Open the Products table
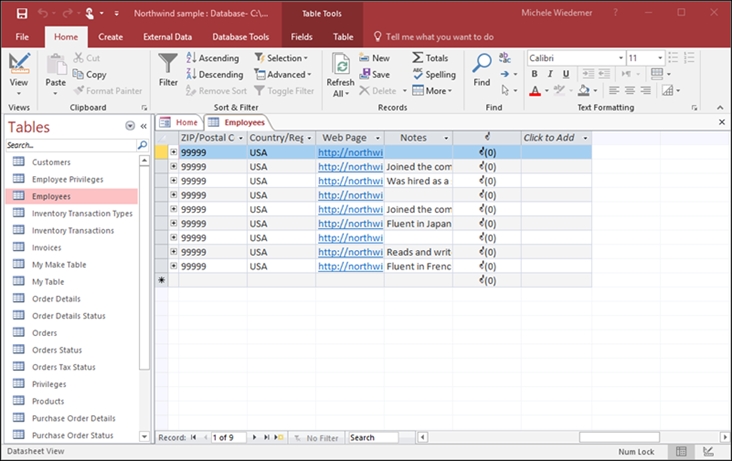The height and width of the screenshot is (461, 732). (48, 401)
